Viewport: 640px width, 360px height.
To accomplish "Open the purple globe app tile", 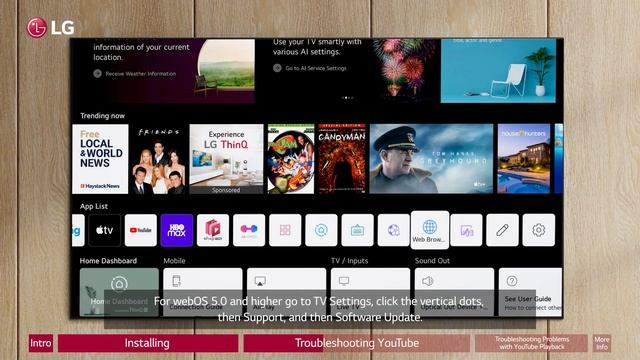I will (393, 230).
